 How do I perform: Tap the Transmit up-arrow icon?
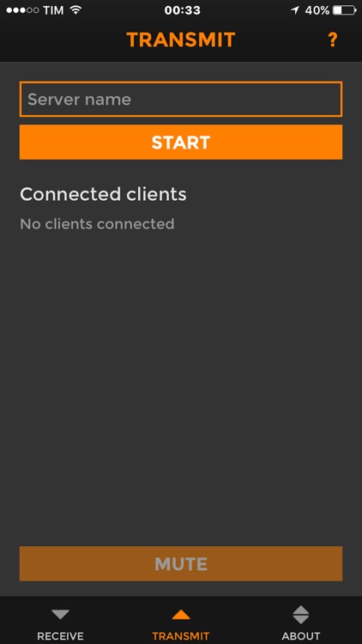pyautogui.click(x=181, y=615)
